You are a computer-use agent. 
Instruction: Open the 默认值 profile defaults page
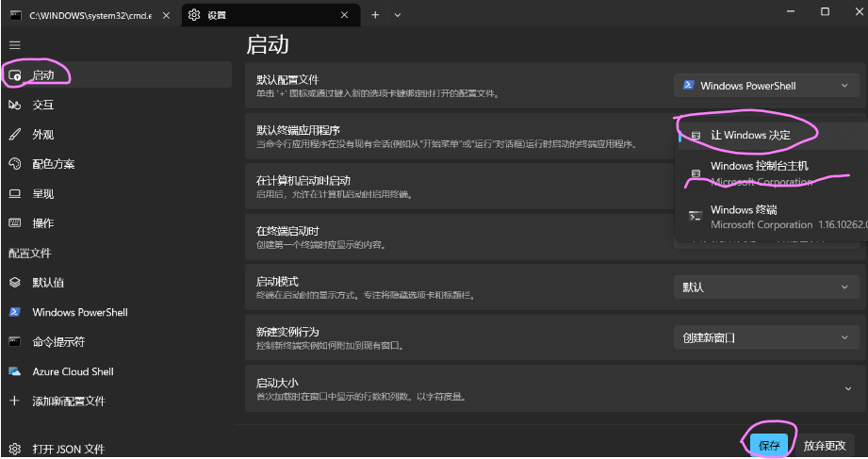click(x=118, y=283)
